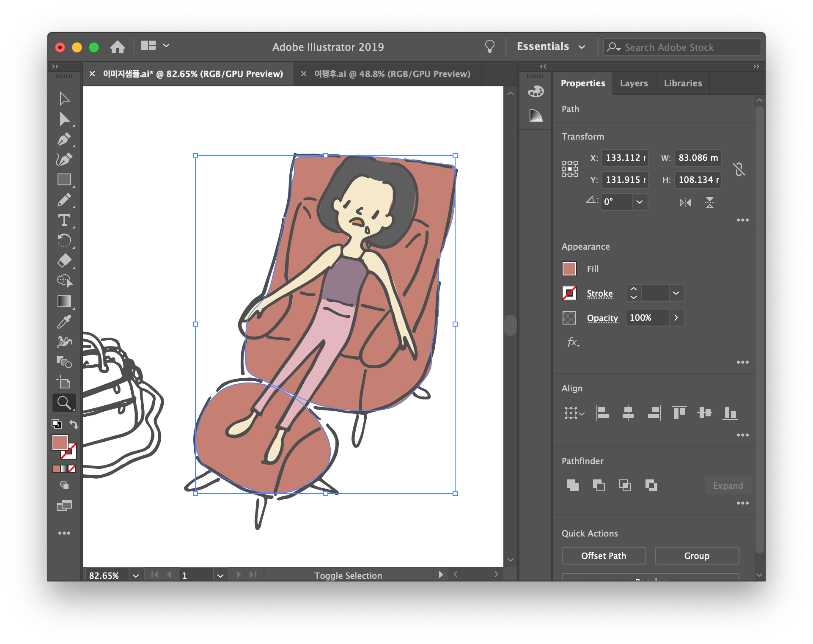The width and height of the screenshot is (813, 644).
Task: Open the rotation angle dropdown
Action: (639, 202)
